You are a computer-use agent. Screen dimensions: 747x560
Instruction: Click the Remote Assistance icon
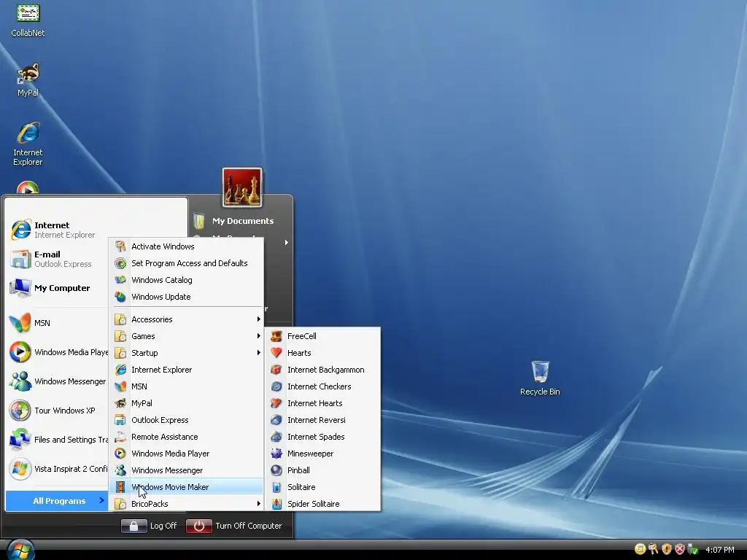120,437
